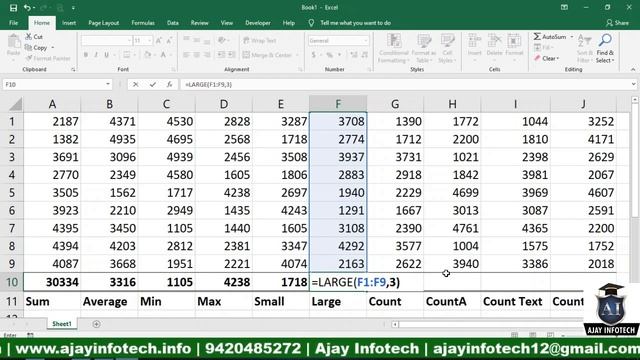640x360 pixels.
Task: Click the Help tab
Action: click(x=289, y=23)
